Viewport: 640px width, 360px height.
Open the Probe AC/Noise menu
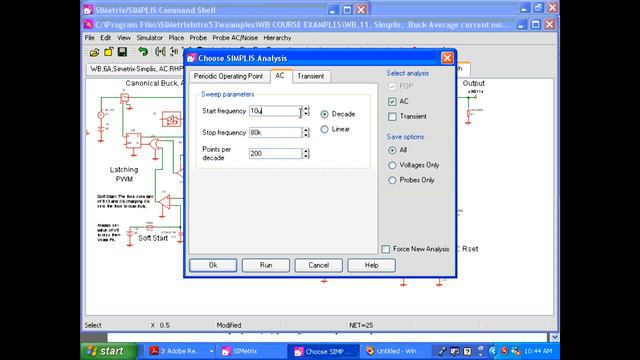click(x=235, y=38)
